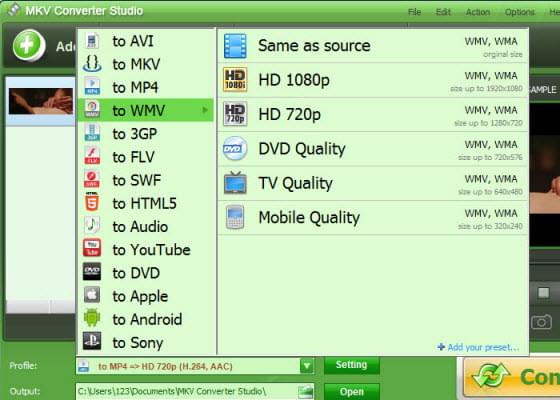Screen dimensions: 560x400
Task: Select Profile combo box to MP4 HD 720p
Action: pyautogui.click(x=195, y=366)
